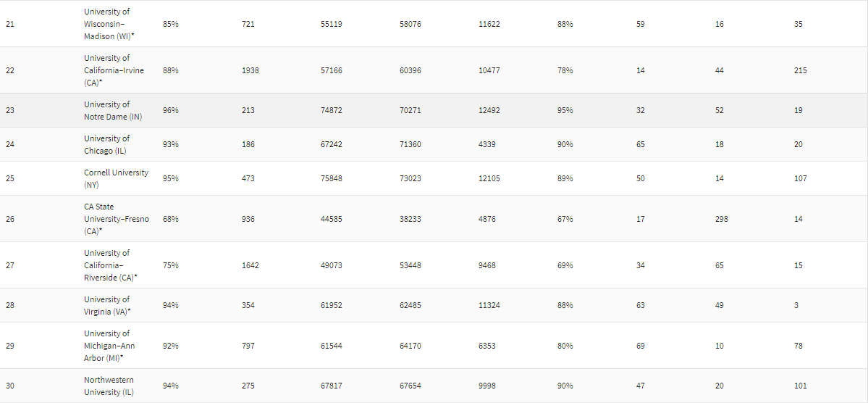
Task: Select the 75848 value in Cornell row
Action: coord(331,178)
